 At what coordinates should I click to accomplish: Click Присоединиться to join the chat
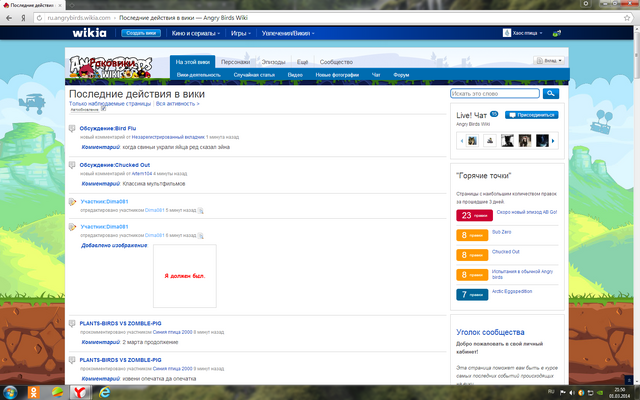(531, 115)
